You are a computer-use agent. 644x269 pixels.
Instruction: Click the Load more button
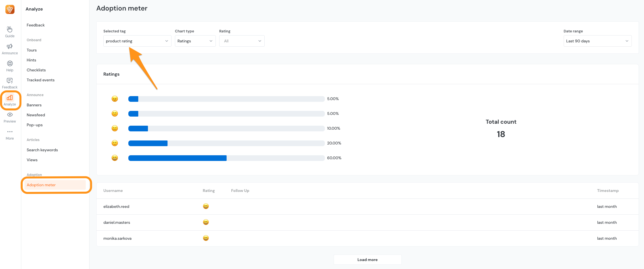click(x=367, y=259)
